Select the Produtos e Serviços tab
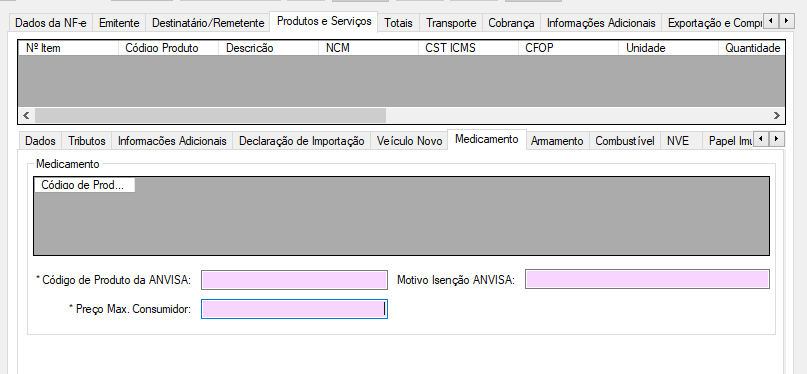Screen dimensions: 807x374 pyautogui.click(x=324, y=22)
